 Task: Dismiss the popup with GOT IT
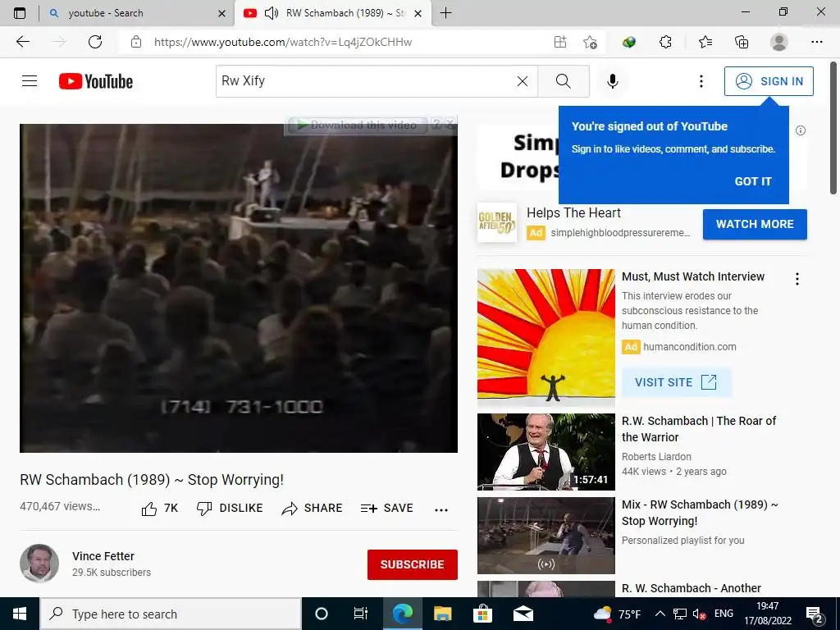[x=753, y=181]
